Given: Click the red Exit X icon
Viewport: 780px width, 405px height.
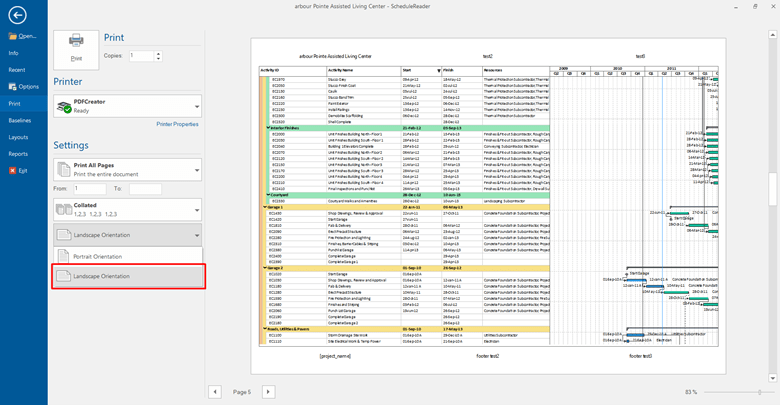Looking at the screenshot, I should point(12,171).
